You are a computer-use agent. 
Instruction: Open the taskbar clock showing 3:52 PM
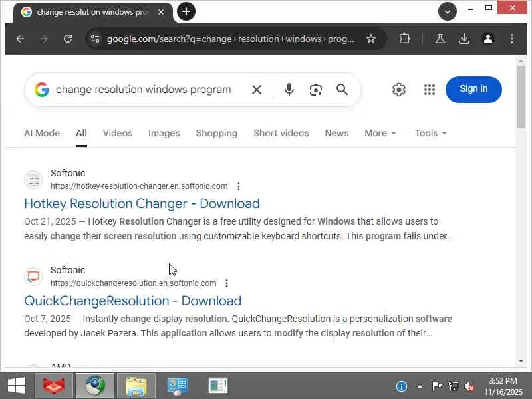(503, 386)
